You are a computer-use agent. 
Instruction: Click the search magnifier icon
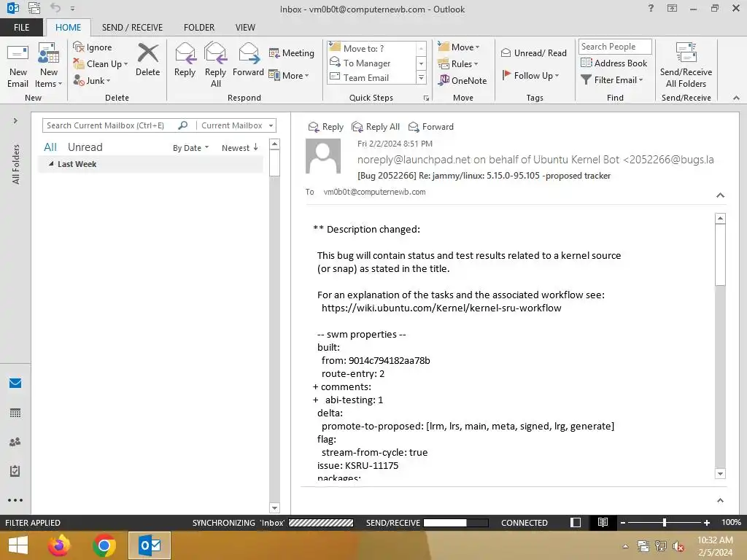click(x=183, y=125)
